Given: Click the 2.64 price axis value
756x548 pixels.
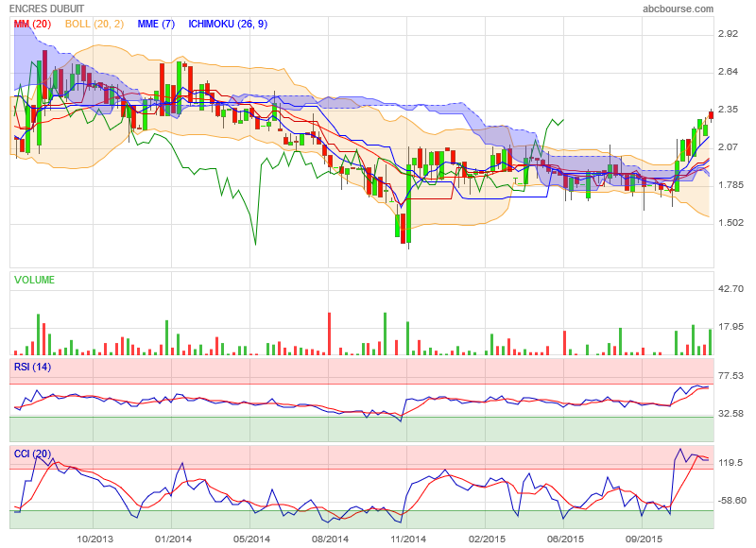Looking at the screenshot, I should coord(728,72).
